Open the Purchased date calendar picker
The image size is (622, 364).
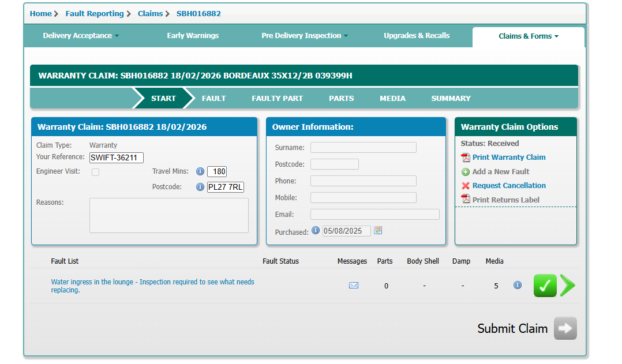[378, 230]
